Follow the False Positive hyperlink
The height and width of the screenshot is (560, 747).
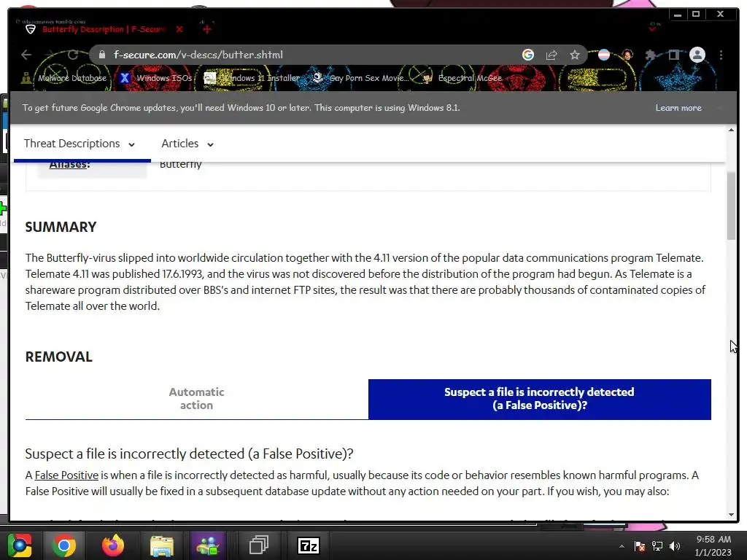click(x=66, y=475)
